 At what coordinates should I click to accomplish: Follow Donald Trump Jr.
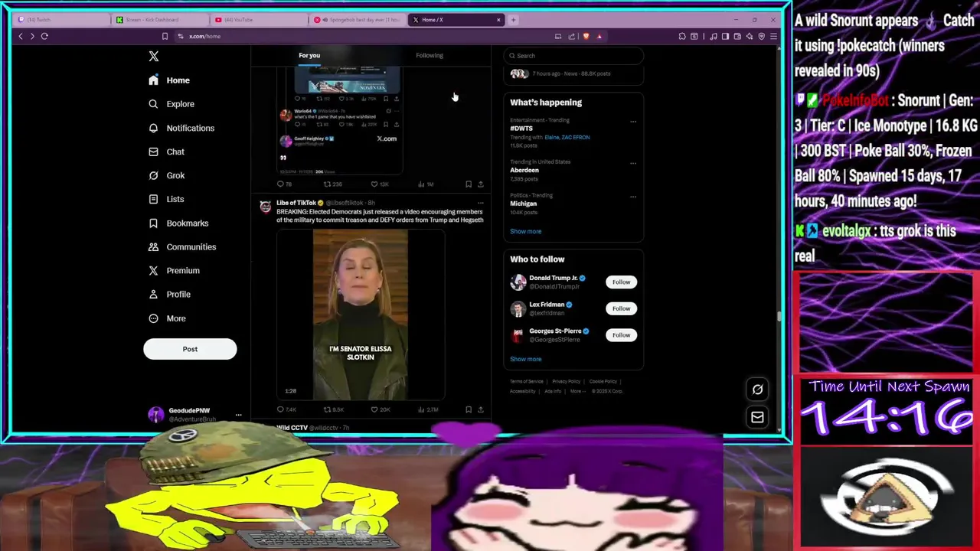point(621,282)
